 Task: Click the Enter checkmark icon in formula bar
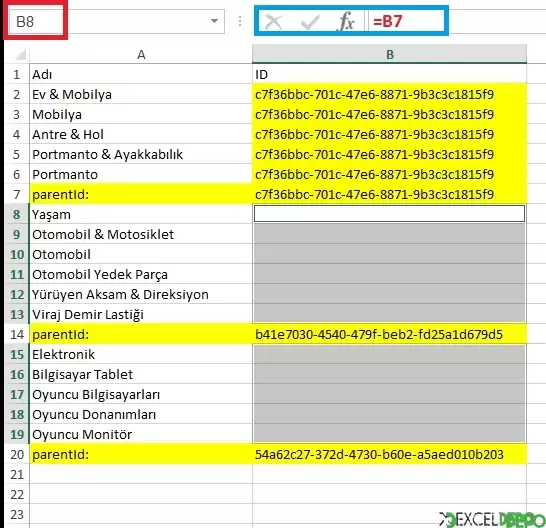pyautogui.click(x=310, y=22)
